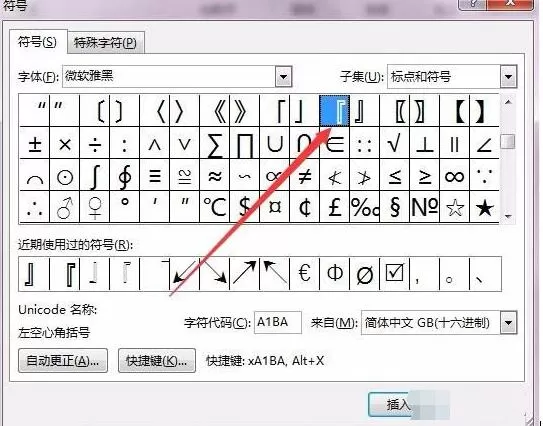
Task: Pick the not-equal ≠ symbol
Action: [305, 175]
